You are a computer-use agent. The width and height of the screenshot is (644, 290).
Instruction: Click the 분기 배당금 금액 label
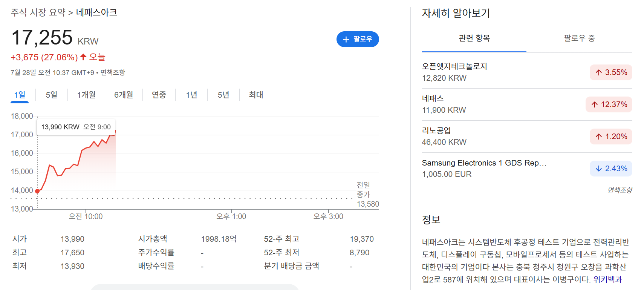[x=291, y=266]
